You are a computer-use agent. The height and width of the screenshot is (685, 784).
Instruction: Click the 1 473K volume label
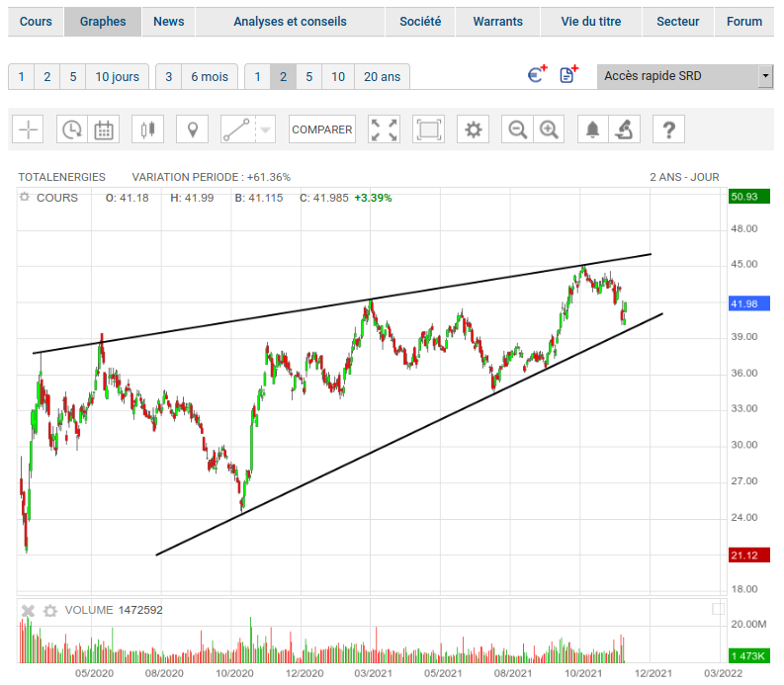(749, 655)
